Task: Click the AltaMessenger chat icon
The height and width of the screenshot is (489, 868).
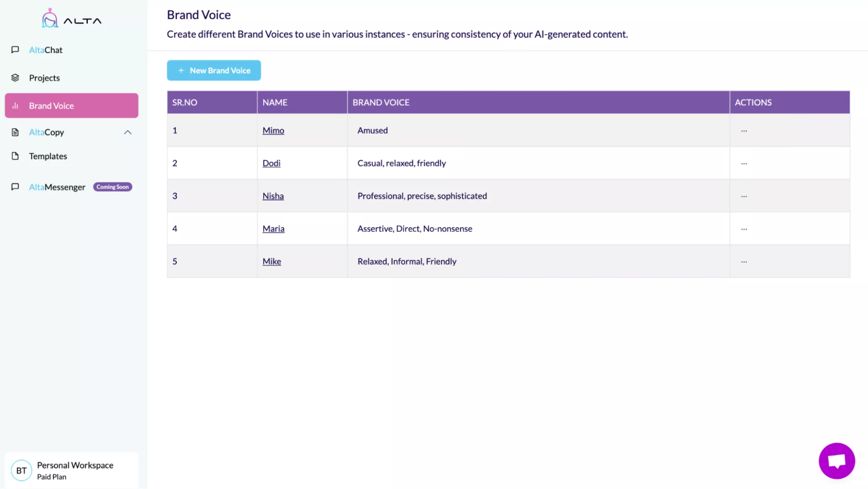Action: pyautogui.click(x=15, y=187)
